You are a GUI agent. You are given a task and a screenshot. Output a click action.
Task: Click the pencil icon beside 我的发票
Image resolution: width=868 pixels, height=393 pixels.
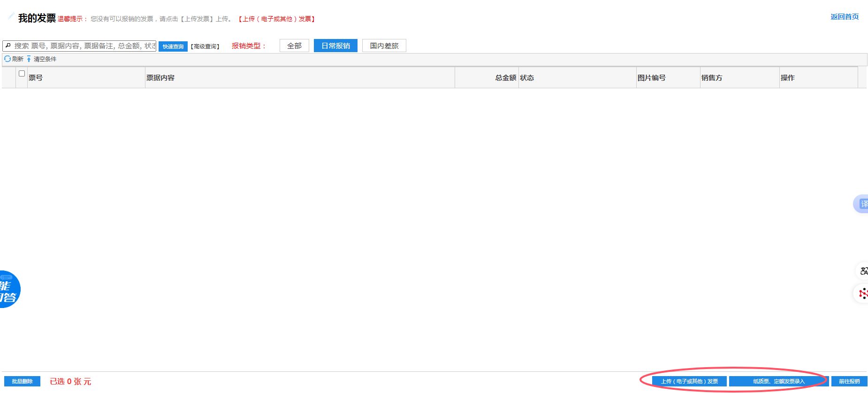pyautogui.click(x=11, y=16)
